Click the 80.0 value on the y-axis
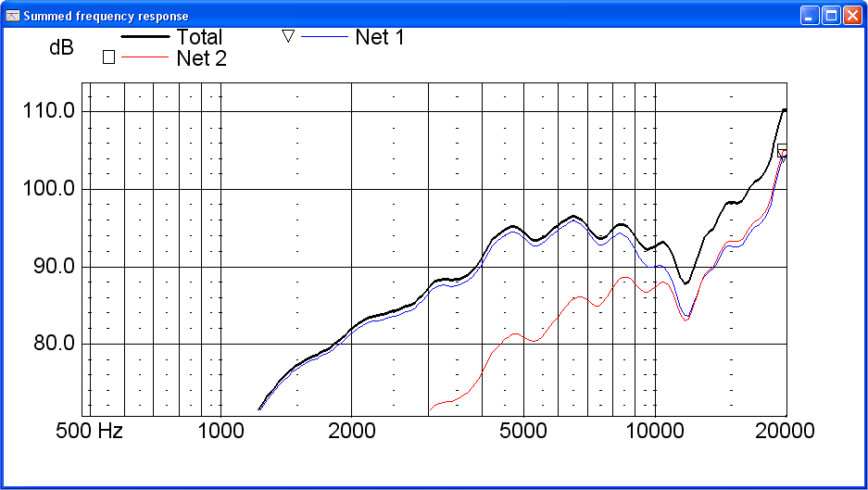 (55, 344)
